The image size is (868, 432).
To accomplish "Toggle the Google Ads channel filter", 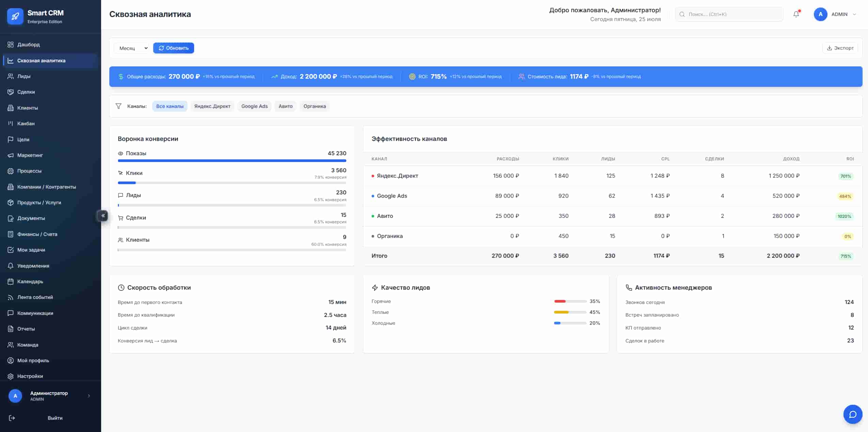I will click(254, 106).
